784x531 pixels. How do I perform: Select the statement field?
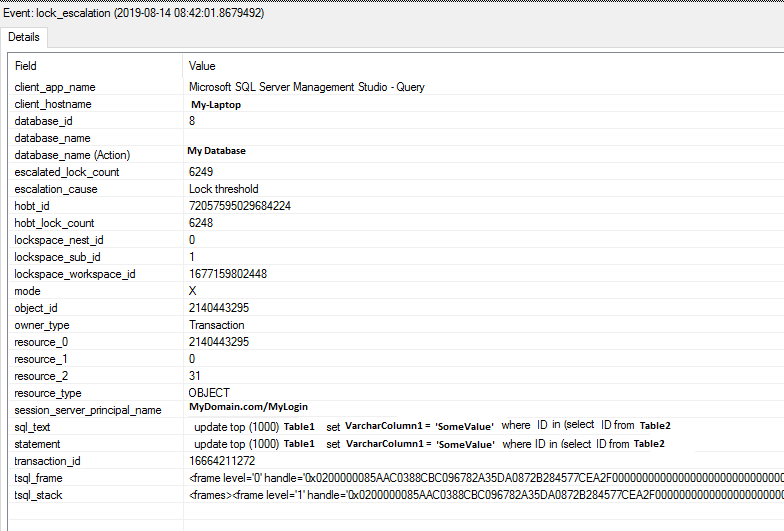pyautogui.click(x=38, y=444)
